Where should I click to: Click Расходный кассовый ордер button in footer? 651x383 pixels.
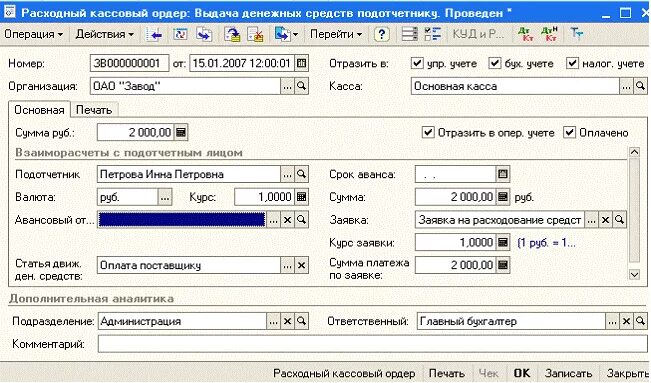[x=344, y=373]
